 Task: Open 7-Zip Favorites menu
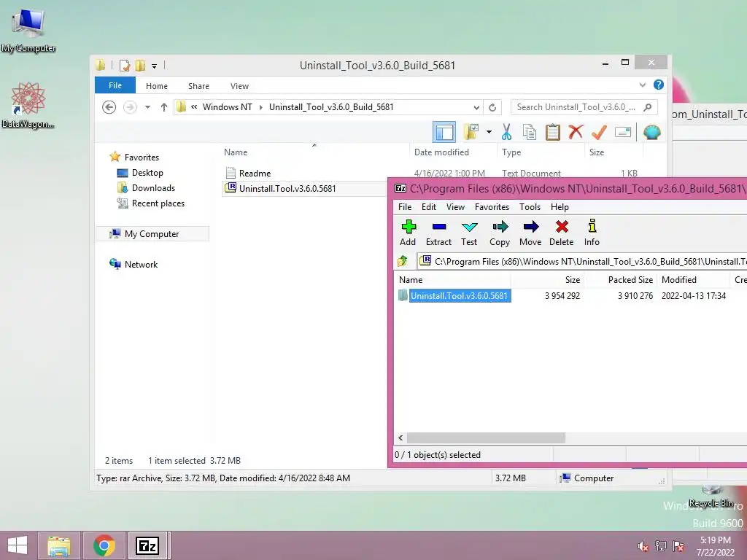click(x=492, y=206)
